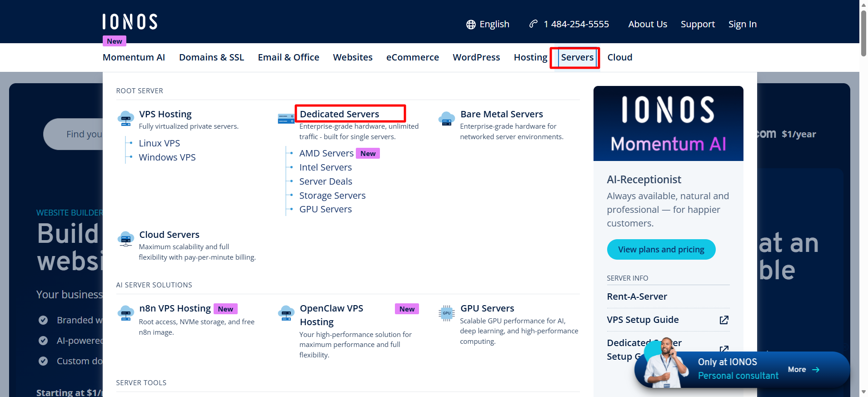The image size is (868, 397).
Task: Click the Cloud Servers icon
Action: [125, 239]
